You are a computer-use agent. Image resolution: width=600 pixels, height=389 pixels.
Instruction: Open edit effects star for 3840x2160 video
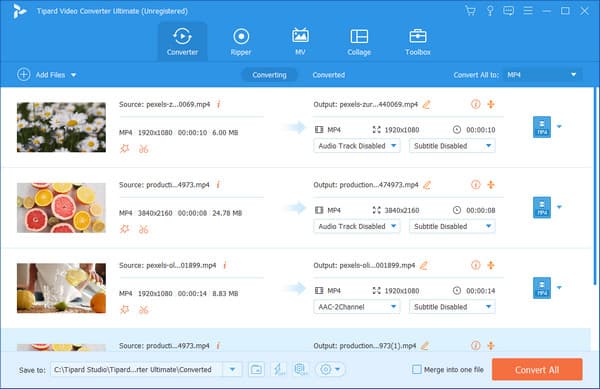pyautogui.click(x=125, y=229)
